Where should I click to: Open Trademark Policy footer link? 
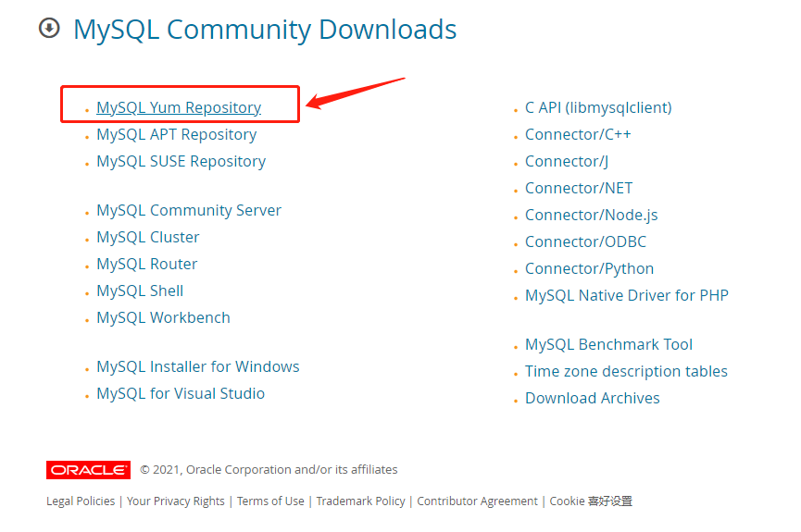(360, 501)
